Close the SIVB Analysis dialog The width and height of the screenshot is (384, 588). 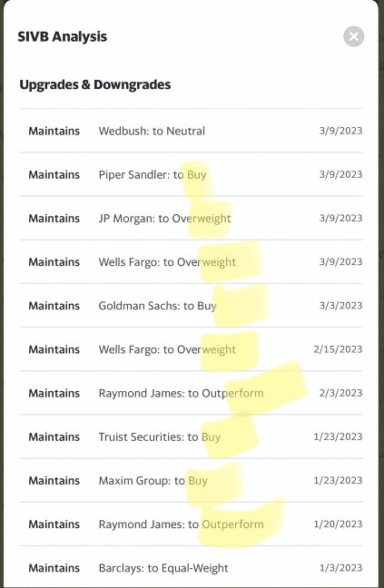click(353, 36)
